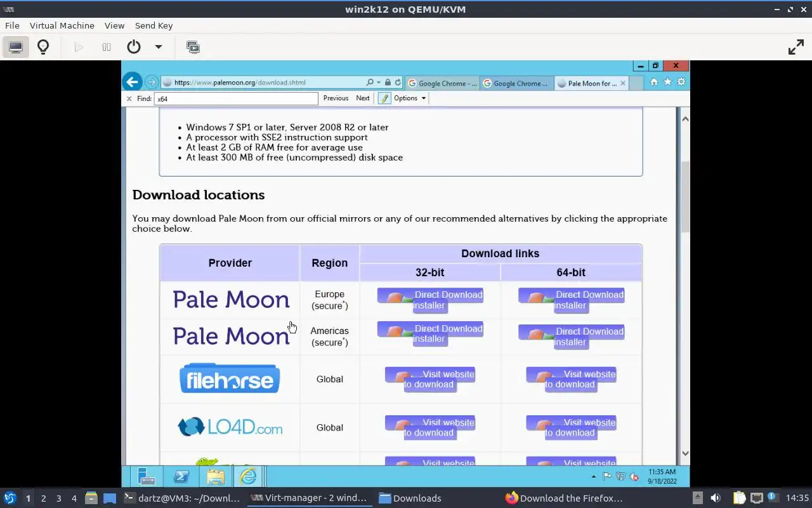Click the muted speaker in Windows tray
Screen dimensions: 812x508
click(x=634, y=476)
